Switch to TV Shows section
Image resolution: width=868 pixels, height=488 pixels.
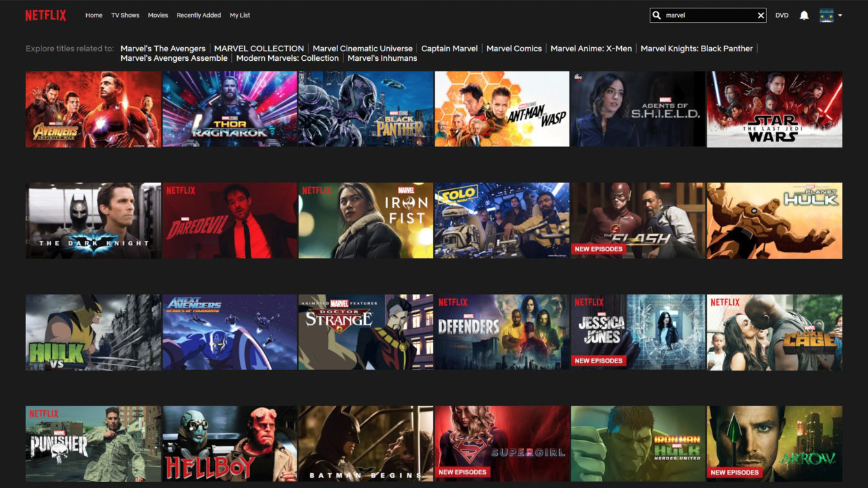(x=124, y=15)
